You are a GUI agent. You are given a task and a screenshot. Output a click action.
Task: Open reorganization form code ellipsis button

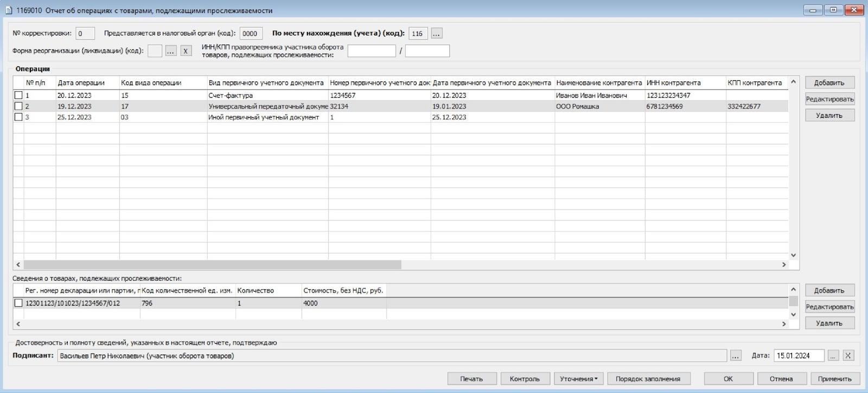(170, 51)
